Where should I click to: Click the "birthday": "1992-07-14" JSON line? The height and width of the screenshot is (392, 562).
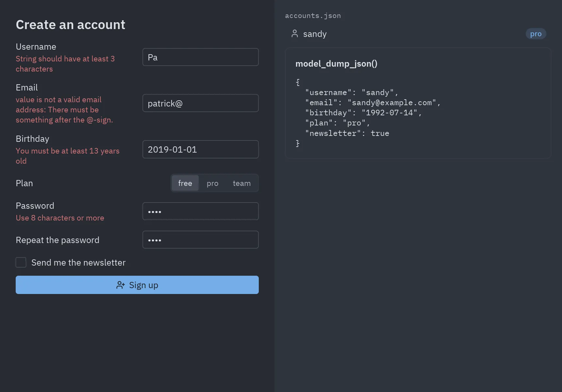click(x=363, y=113)
